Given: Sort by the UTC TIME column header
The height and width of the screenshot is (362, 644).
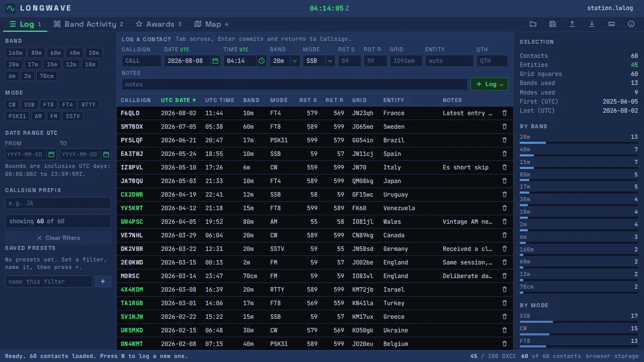Looking at the screenshot, I should [x=220, y=100].
